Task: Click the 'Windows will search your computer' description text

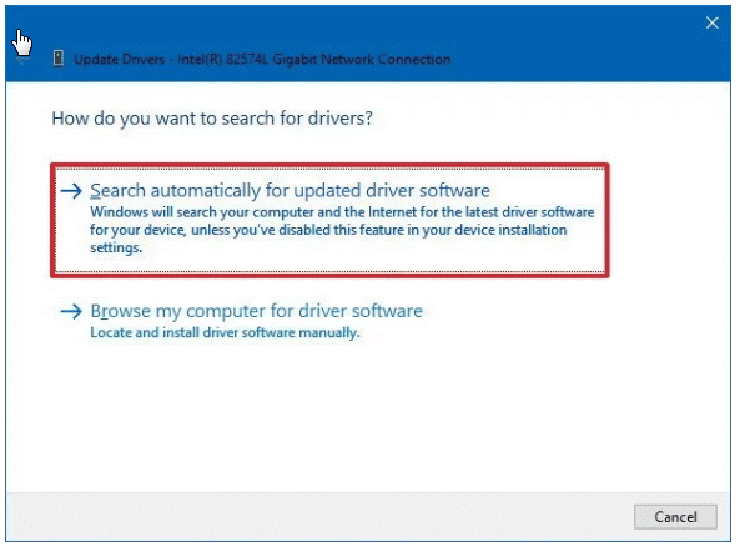Action: pos(342,230)
